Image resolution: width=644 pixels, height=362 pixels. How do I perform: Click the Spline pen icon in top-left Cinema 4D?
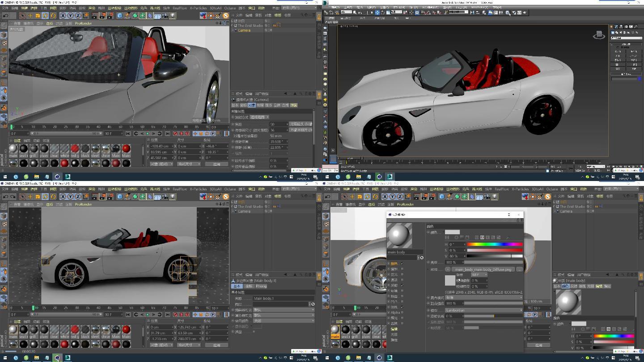[x=127, y=16]
